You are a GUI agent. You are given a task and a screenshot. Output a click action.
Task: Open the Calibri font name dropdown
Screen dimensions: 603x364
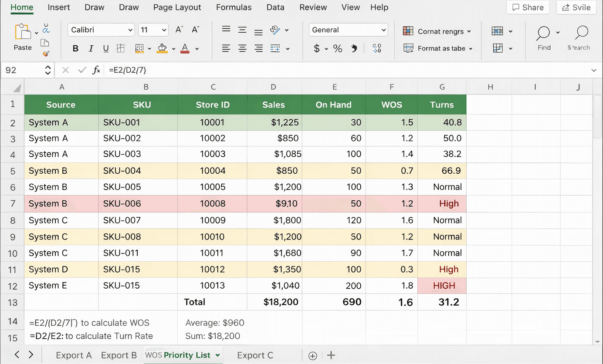click(101, 30)
